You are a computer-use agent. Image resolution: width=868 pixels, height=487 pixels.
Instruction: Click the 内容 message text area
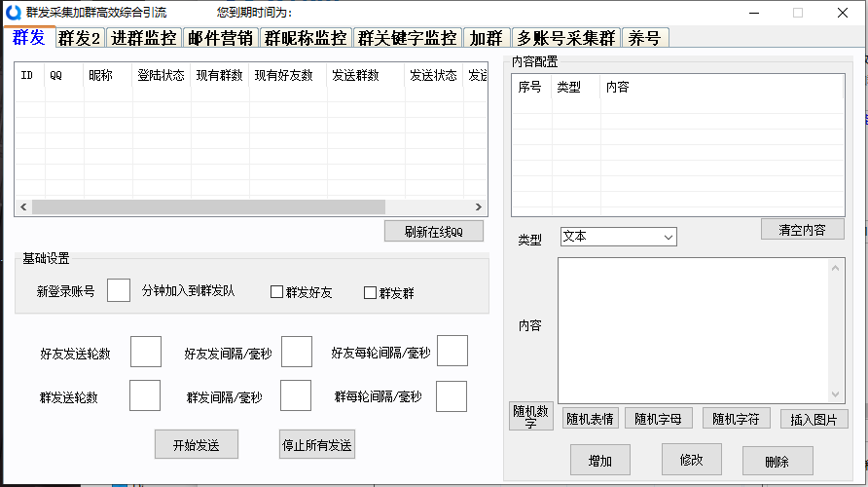[693, 328]
